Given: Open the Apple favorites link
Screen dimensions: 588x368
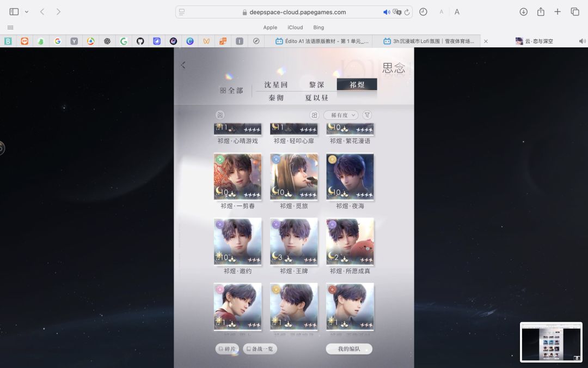Looking at the screenshot, I should pyautogui.click(x=270, y=27).
